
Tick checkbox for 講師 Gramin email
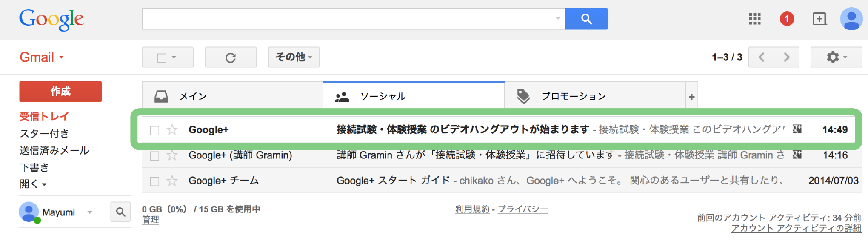(x=154, y=156)
